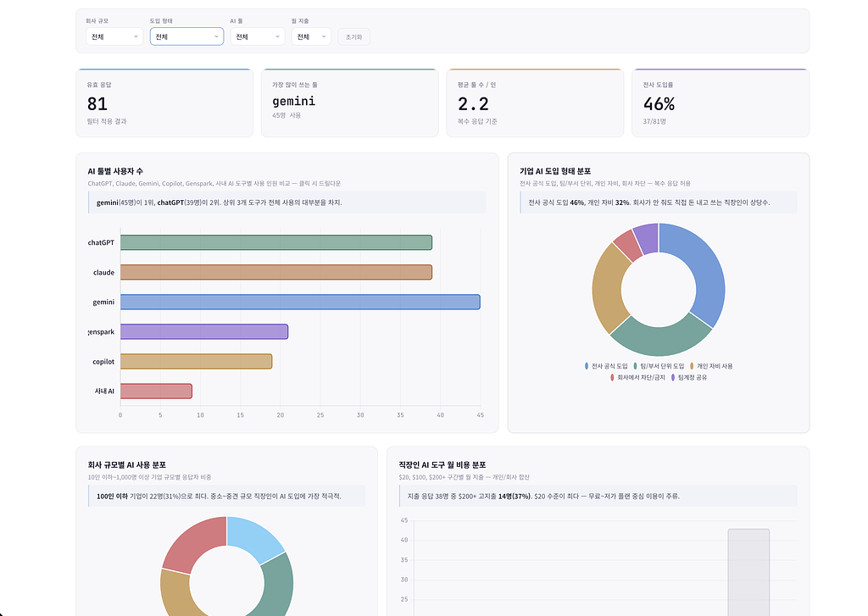Open the 회사 규모 dropdown
868x616 pixels.
(x=114, y=36)
